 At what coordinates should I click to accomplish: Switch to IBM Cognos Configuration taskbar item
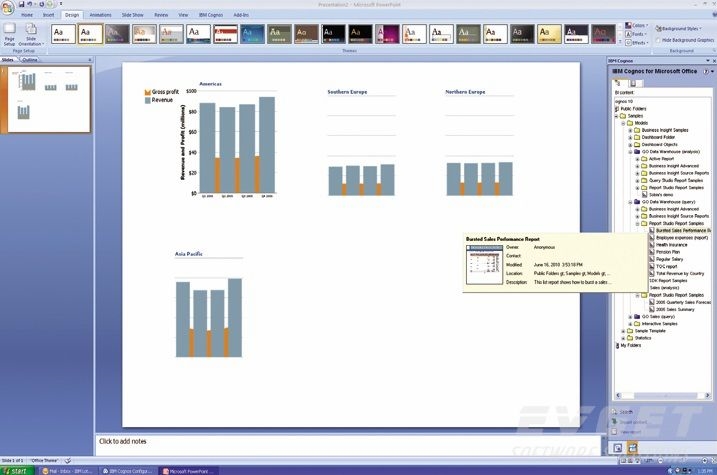pos(127,471)
